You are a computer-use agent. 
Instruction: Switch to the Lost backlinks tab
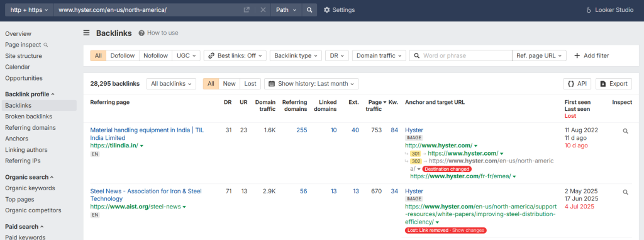point(250,84)
